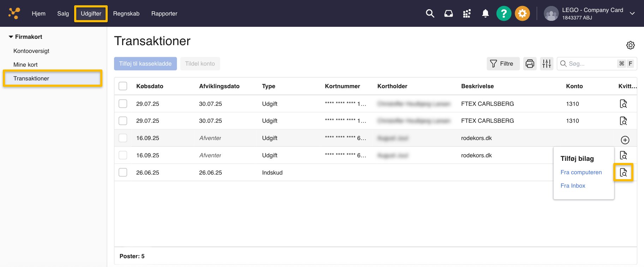The height and width of the screenshot is (267, 644).
Task: Open the Filtre filter options
Action: click(x=503, y=63)
